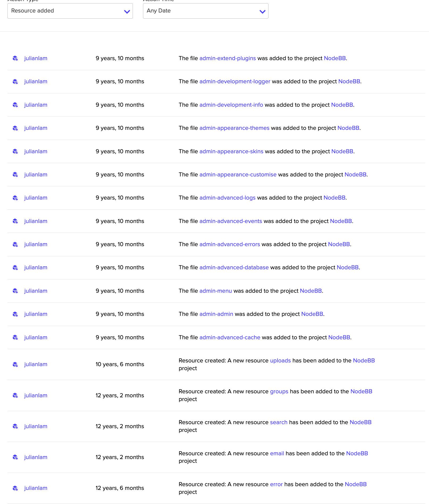Open the admin-development-info file link
The width and height of the screenshot is (429, 504).
tap(231, 105)
